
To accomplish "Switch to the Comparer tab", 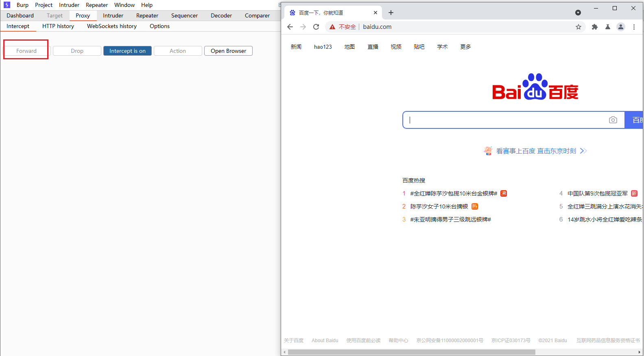I will click(x=257, y=15).
